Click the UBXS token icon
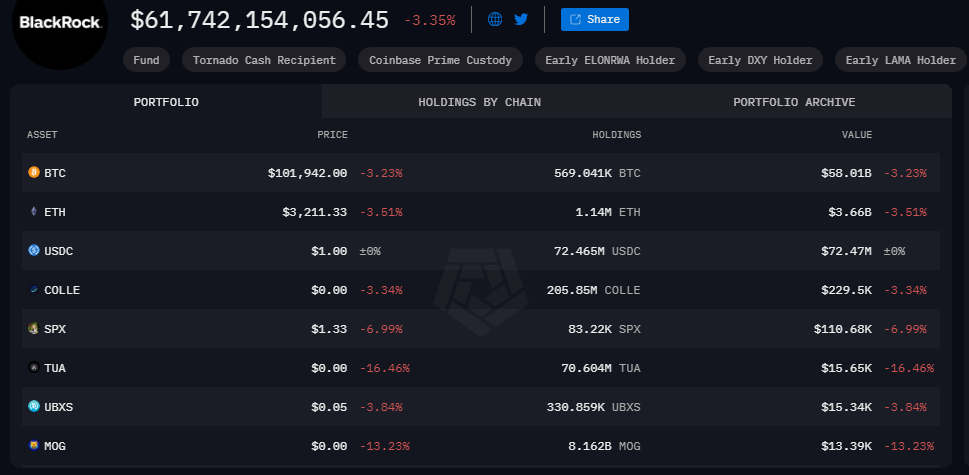Image resolution: width=969 pixels, height=475 pixels. pos(33,407)
